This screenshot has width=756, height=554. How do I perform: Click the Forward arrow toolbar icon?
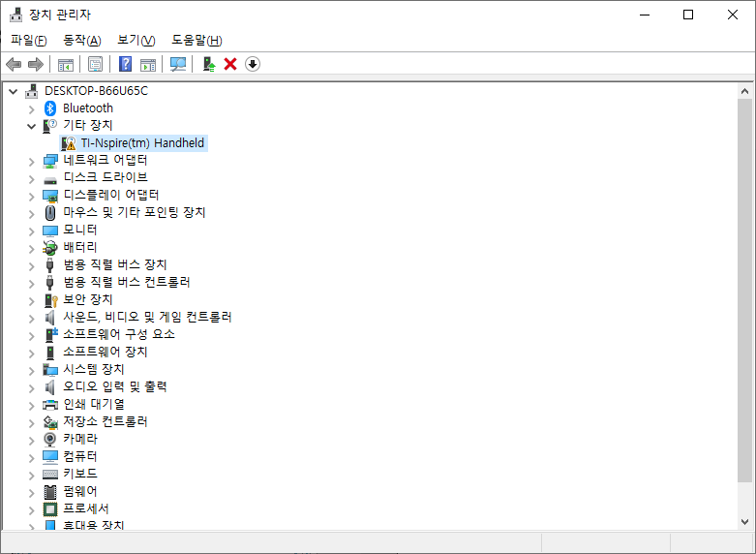click(x=36, y=64)
